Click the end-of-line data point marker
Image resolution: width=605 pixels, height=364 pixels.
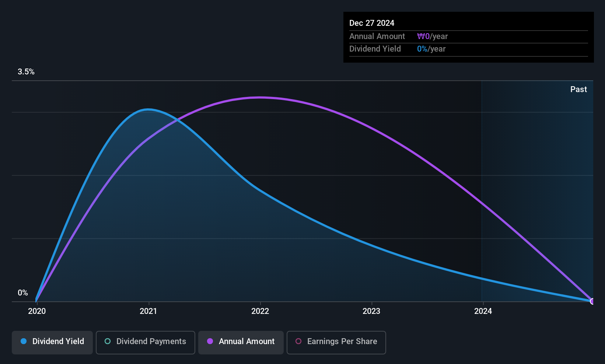pos(592,301)
